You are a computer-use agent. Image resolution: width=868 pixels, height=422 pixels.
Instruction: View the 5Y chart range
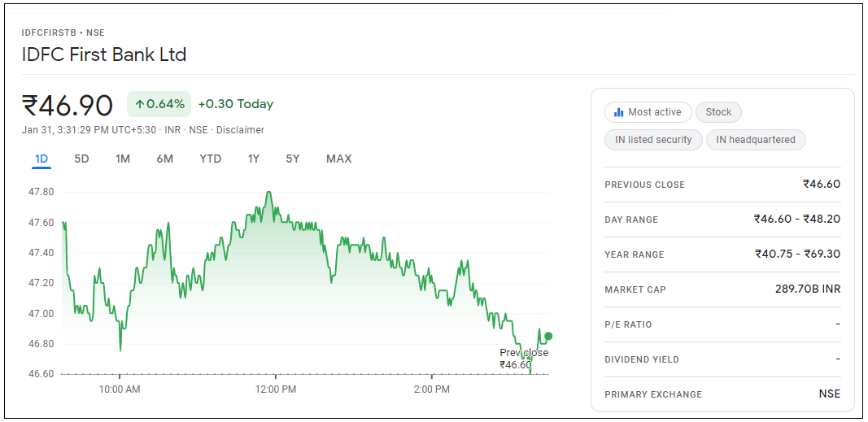tap(292, 159)
